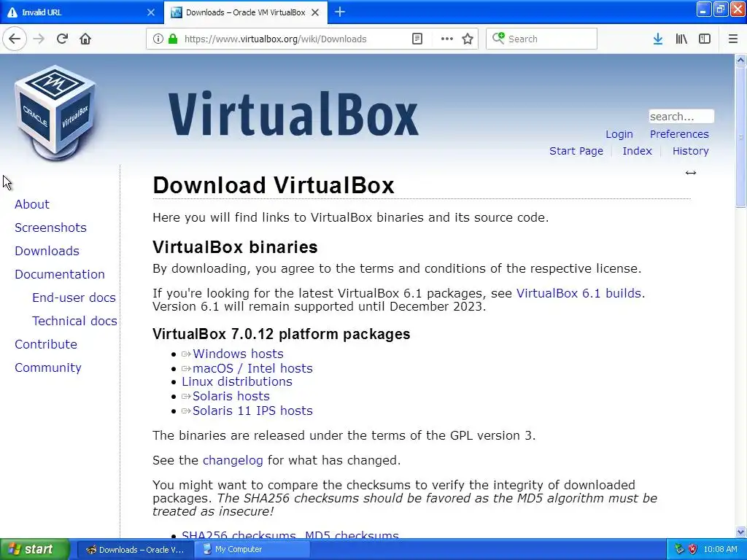Image resolution: width=747 pixels, height=560 pixels.
Task: Click the search engine magnifier icon
Action: pyautogui.click(x=498, y=38)
